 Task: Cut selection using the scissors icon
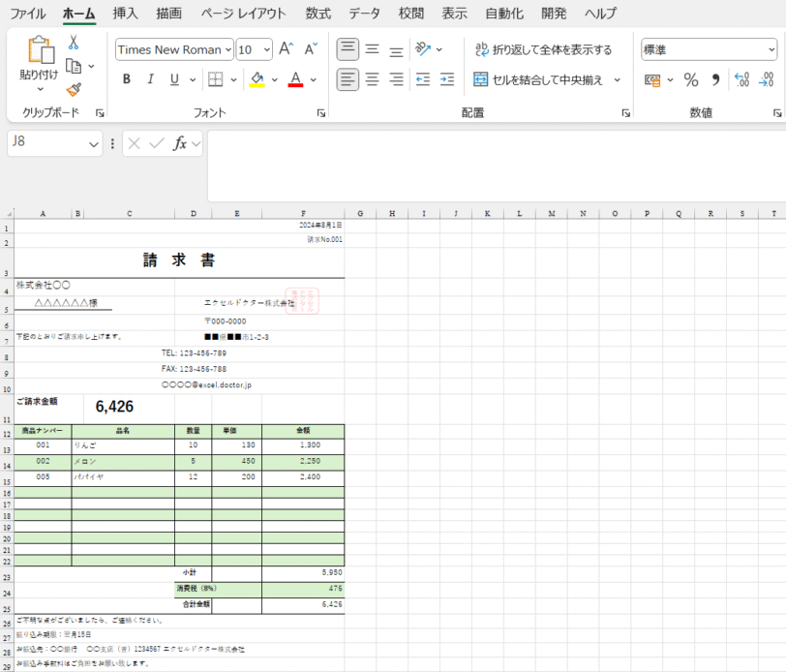[x=74, y=43]
